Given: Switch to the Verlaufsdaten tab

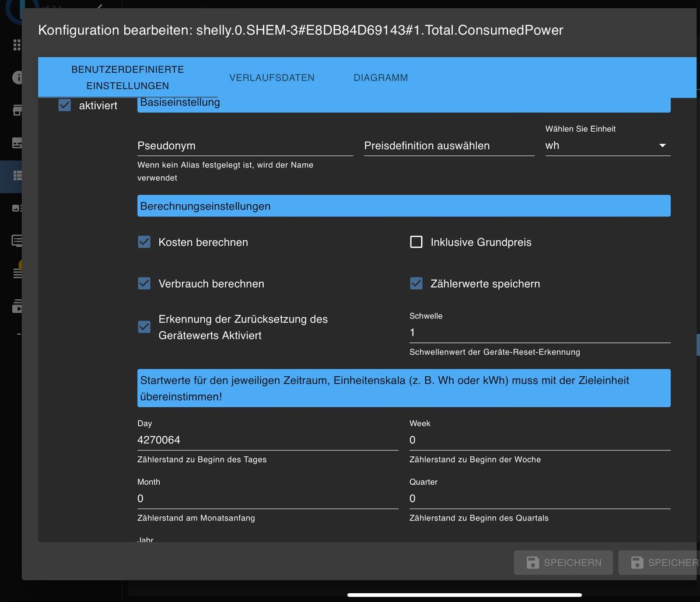Looking at the screenshot, I should click(272, 78).
